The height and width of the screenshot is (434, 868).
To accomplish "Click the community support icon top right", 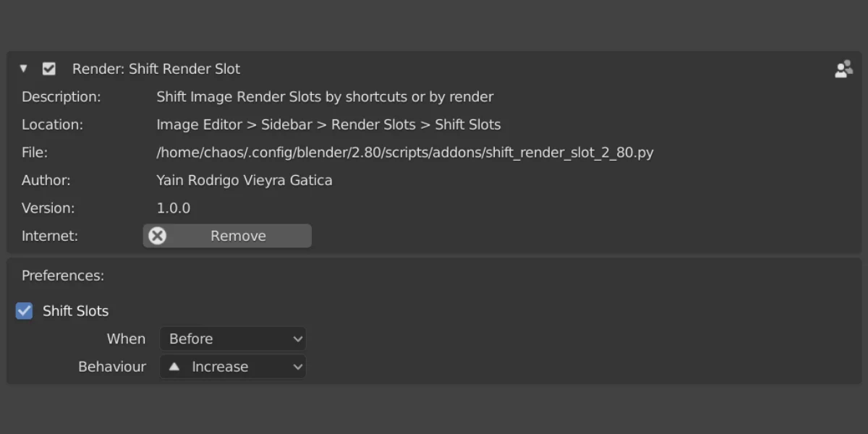I will 843,69.
